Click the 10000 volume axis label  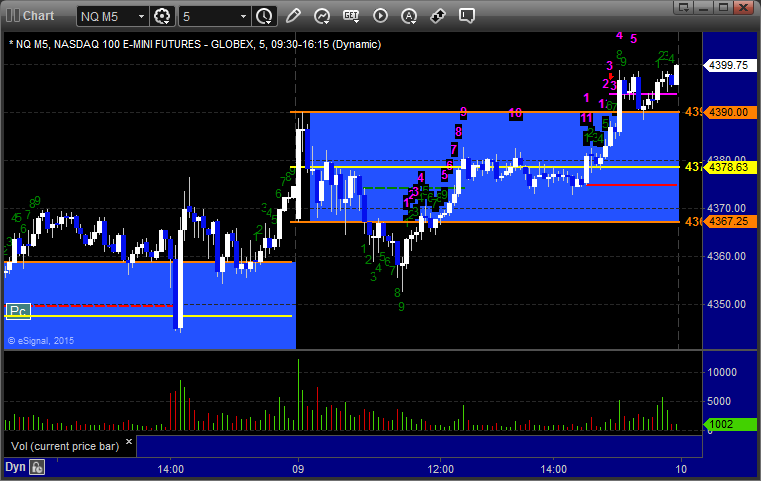722,372
